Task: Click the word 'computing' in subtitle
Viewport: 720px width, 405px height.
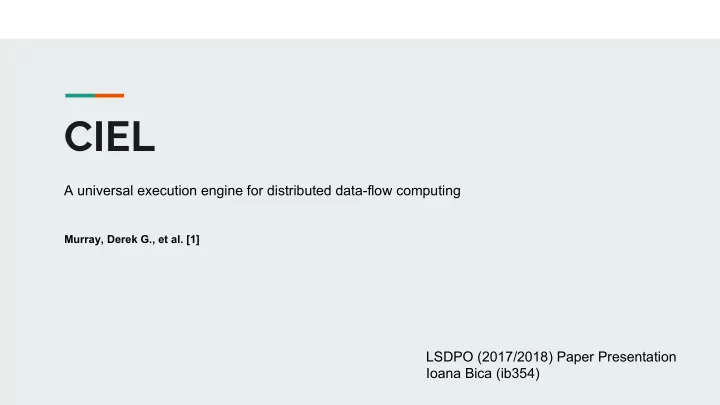Action: click(428, 191)
